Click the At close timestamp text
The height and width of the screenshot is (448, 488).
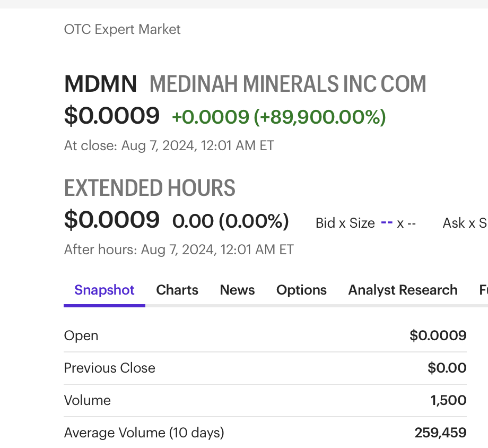tap(169, 145)
